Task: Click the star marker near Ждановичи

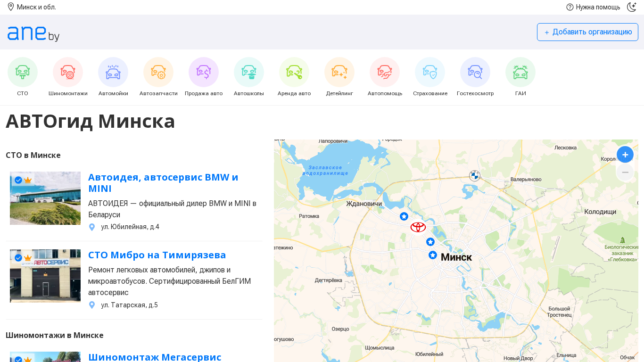Action: coord(404,216)
